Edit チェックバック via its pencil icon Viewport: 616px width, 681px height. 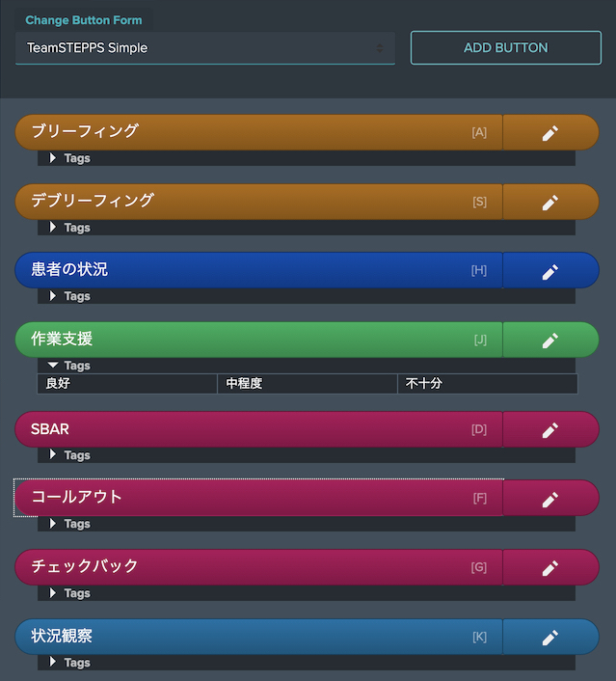click(x=550, y=568)
